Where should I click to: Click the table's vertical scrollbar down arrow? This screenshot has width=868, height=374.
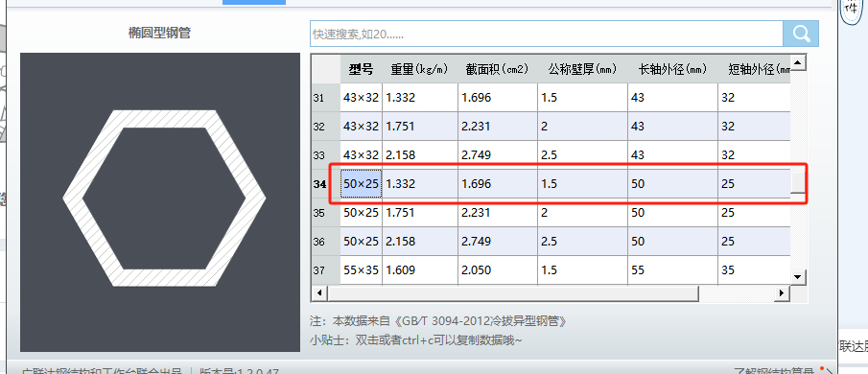(798, 276)
